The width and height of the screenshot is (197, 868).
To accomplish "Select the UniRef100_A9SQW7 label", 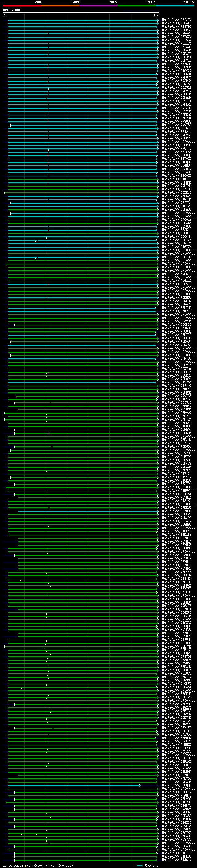I will [x=177, y=121].
